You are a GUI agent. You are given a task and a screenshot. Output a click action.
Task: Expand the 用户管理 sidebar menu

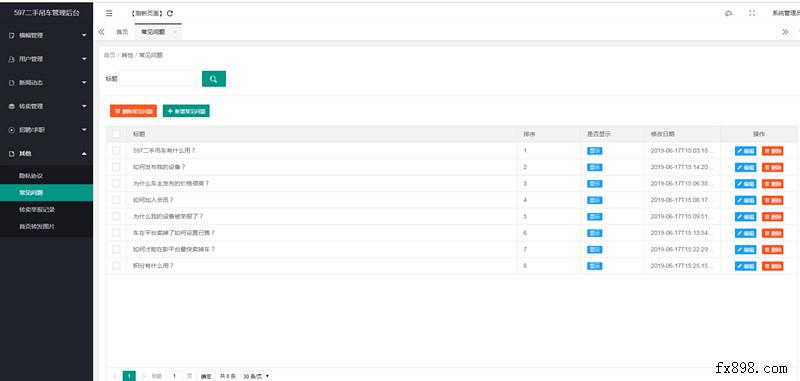(x=46, y=59)
